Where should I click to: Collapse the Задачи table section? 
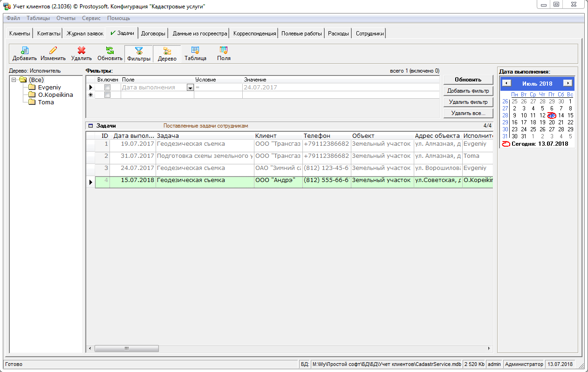pyautogui.click(x=91, y=126)
